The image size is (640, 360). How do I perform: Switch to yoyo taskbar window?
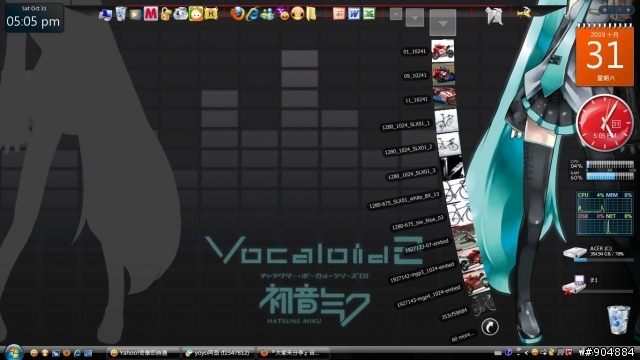[x=218, y=353]
